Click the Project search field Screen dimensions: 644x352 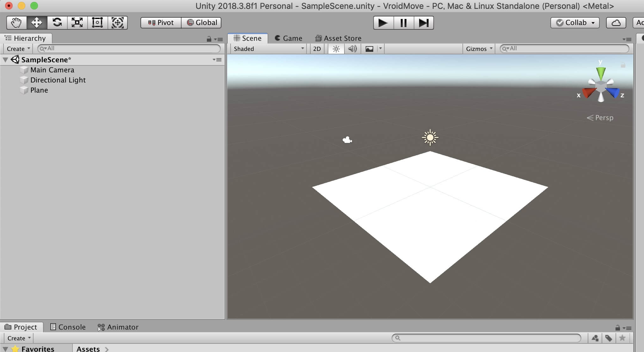click(486, 338)
